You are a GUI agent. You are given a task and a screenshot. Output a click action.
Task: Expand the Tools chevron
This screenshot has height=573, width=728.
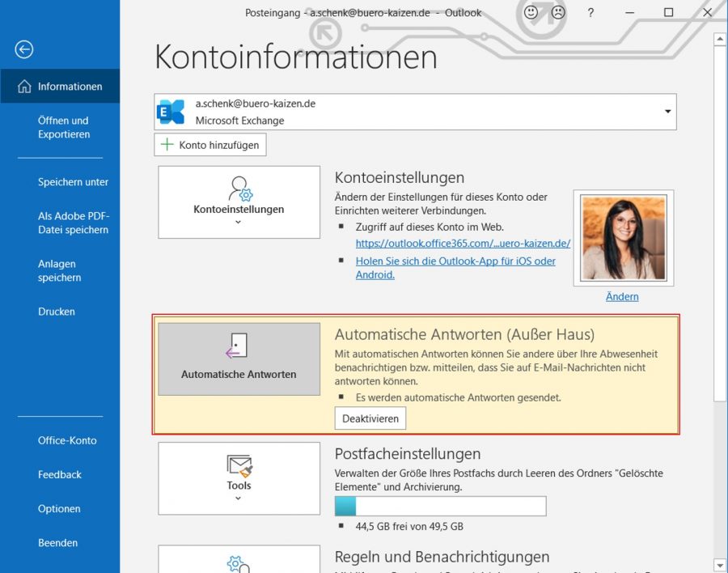pyautogui.click(x=238, y=499)
